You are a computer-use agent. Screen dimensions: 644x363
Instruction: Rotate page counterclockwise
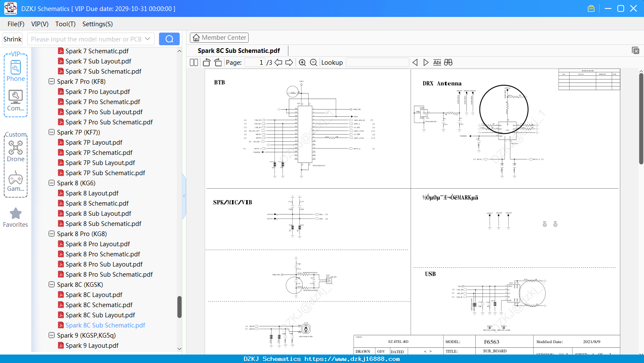tap(207, 62)
